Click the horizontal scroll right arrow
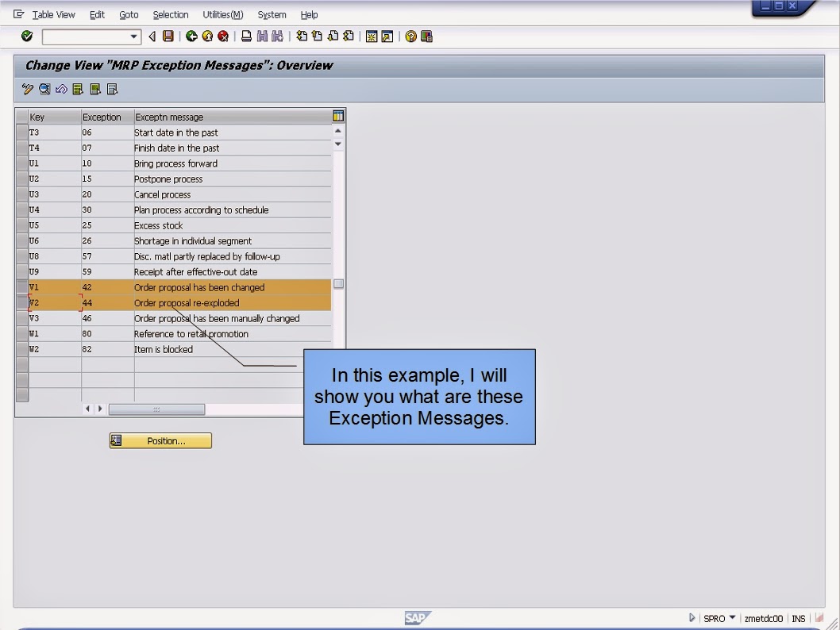 [x=100, y=409]
